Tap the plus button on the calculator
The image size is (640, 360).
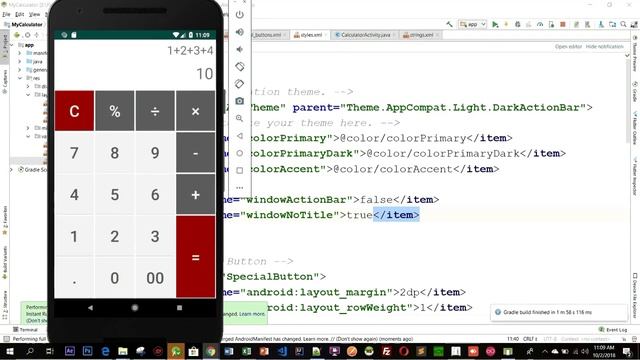point(196,195)
